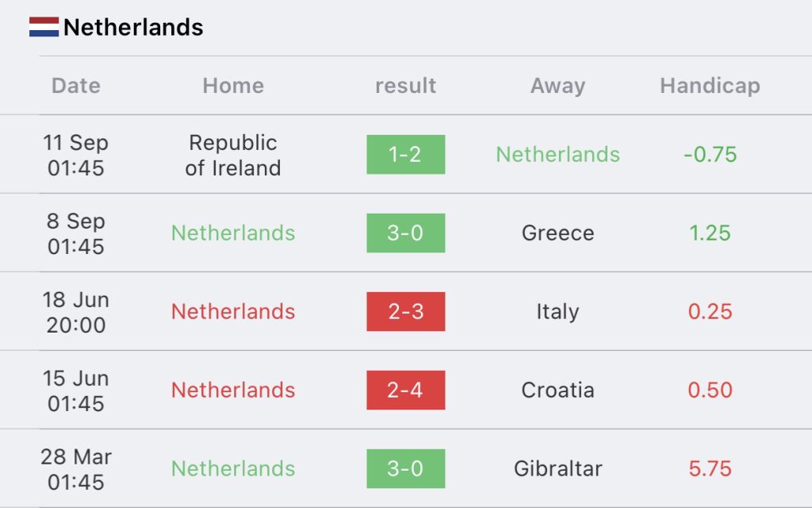
Task: Open the 3-0 result against Greece
Action: 405,233
